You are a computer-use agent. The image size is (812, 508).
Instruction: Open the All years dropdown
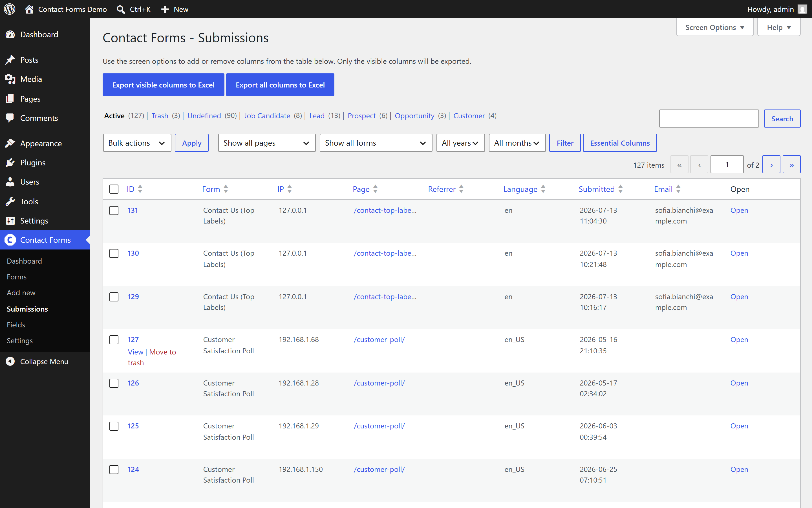[460, 143]
